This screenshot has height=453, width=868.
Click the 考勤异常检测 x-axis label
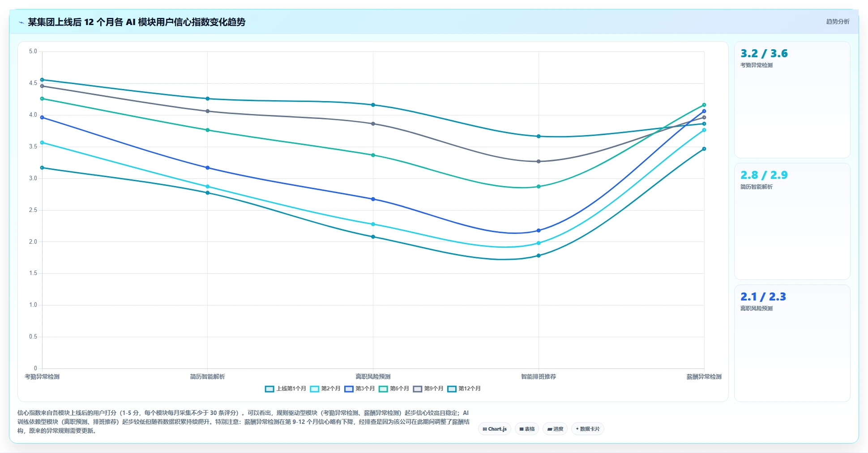[42, 377]
